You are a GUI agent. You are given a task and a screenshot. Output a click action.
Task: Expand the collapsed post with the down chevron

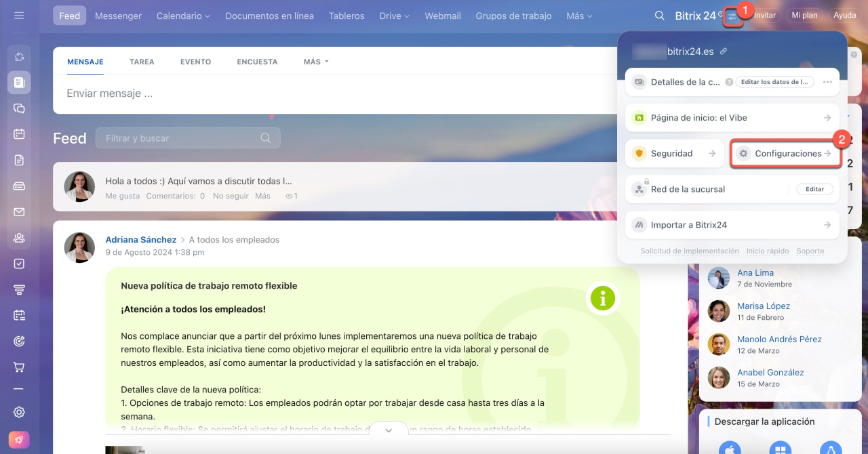point(389,430)
